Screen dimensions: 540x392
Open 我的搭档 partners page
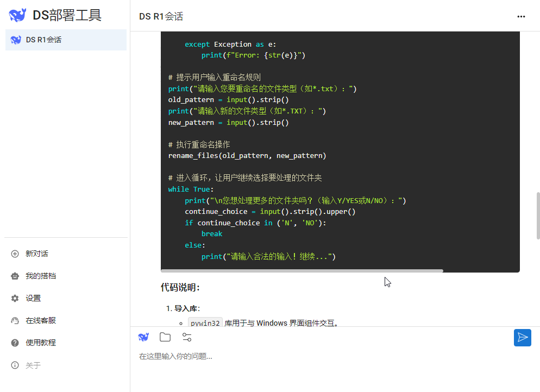(x=41, y=276)
